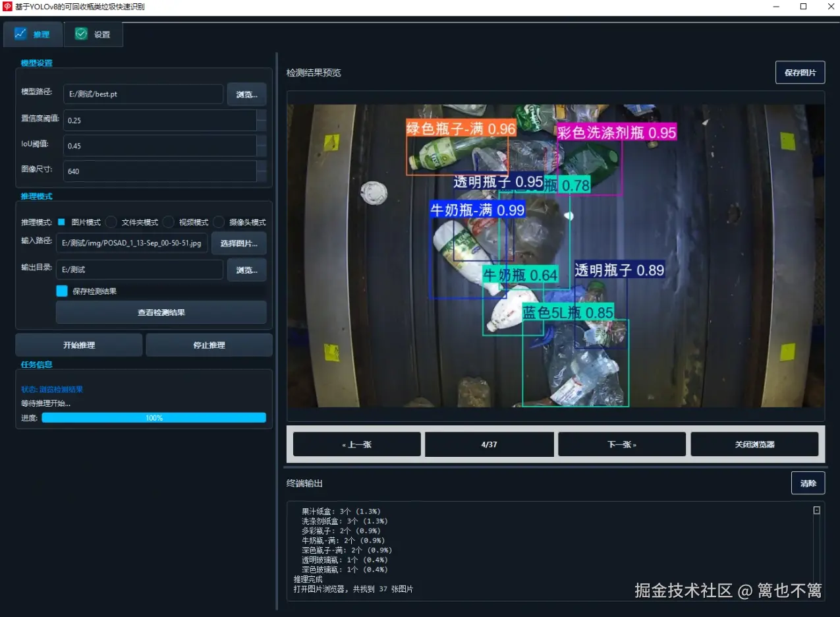Click the 选择图片 button
Image resolution: width=840 pixels, height=617 pixels.
(x=239, y=243)
